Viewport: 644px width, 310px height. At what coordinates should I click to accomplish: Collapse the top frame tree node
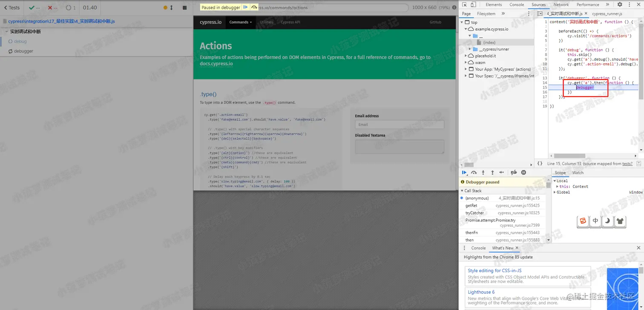pos(463,22)
